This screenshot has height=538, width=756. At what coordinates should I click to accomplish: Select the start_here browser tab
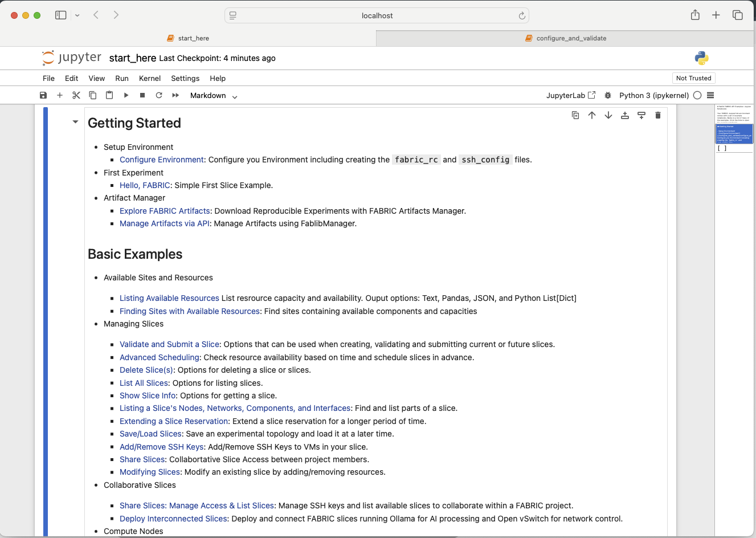[x=188, y=38]
